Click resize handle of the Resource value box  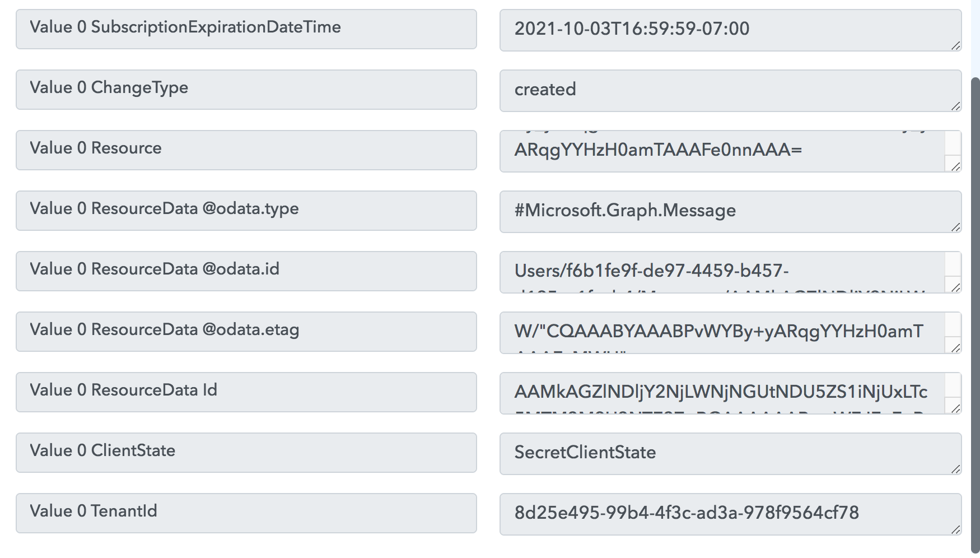tap(955, 166)
